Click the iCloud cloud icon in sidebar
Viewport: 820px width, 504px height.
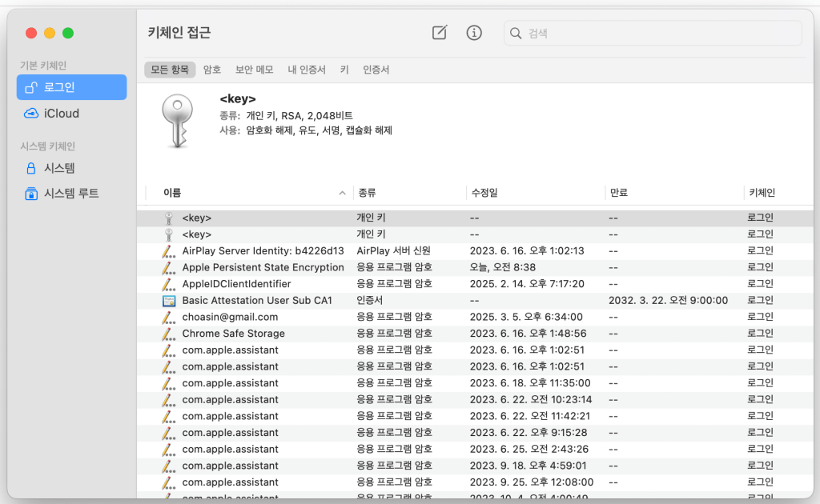[31, 114]
